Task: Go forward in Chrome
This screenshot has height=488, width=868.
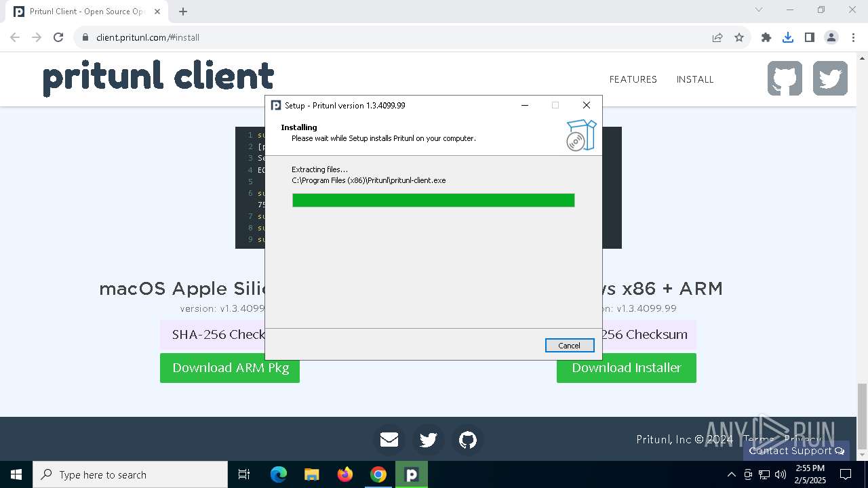Action: click(37, 38)
